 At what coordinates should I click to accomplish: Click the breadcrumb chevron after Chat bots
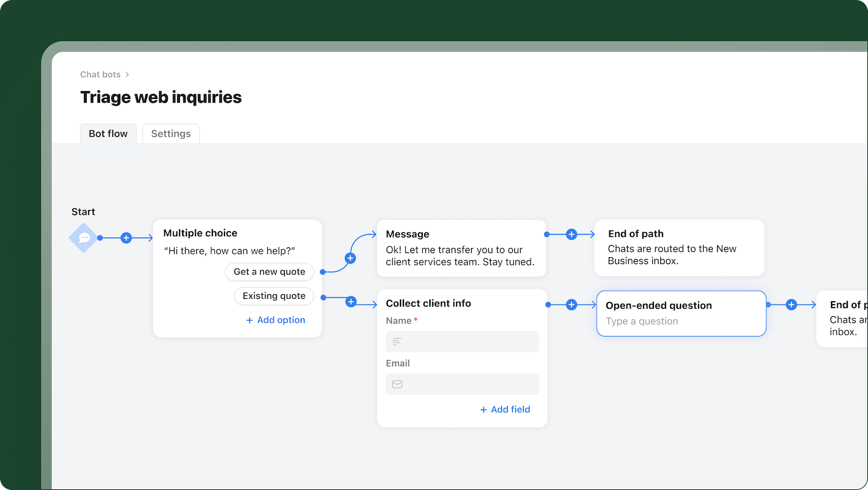tap(127, 75)
